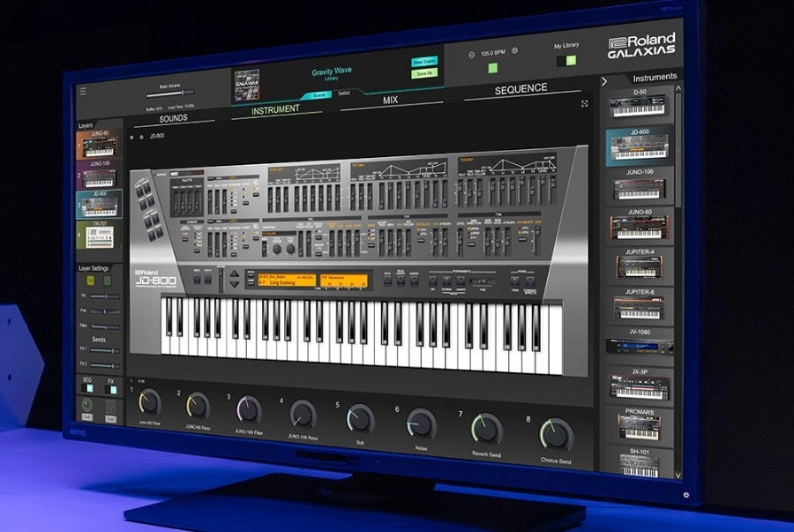This screenshot has width=794, height=532.
Task: Click the JD-800 value up arrow
Action: (x=234, y=273)
